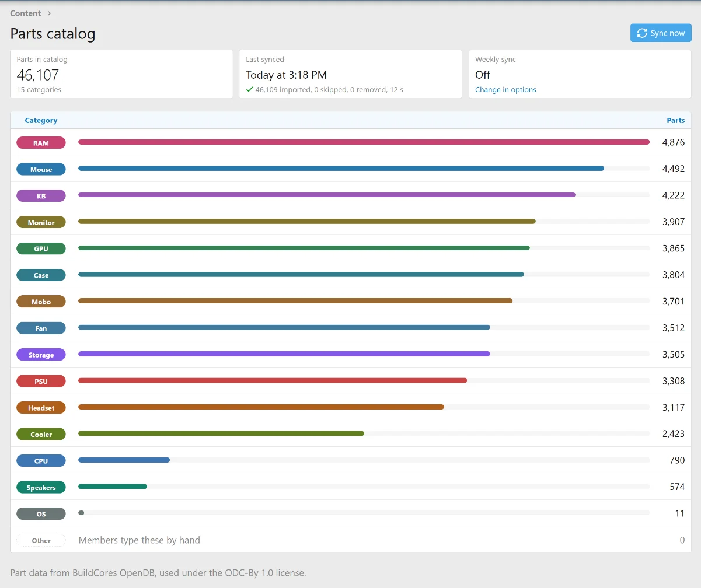Click the Sync now button

coord(661,33)
